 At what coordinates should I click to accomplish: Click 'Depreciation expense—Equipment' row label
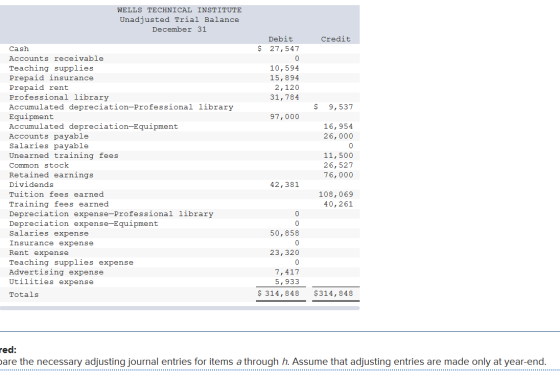[x=83, y=223]
